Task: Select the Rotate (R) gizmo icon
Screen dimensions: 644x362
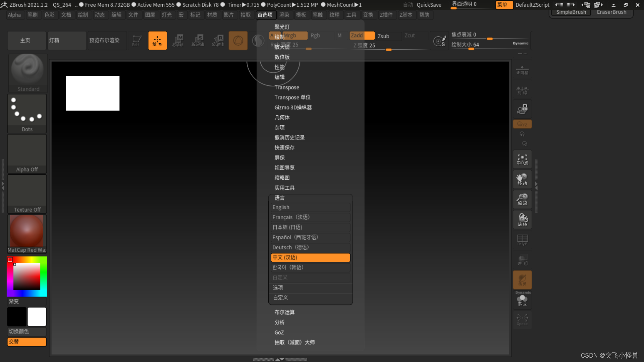Action: click(x=218, y=41)
